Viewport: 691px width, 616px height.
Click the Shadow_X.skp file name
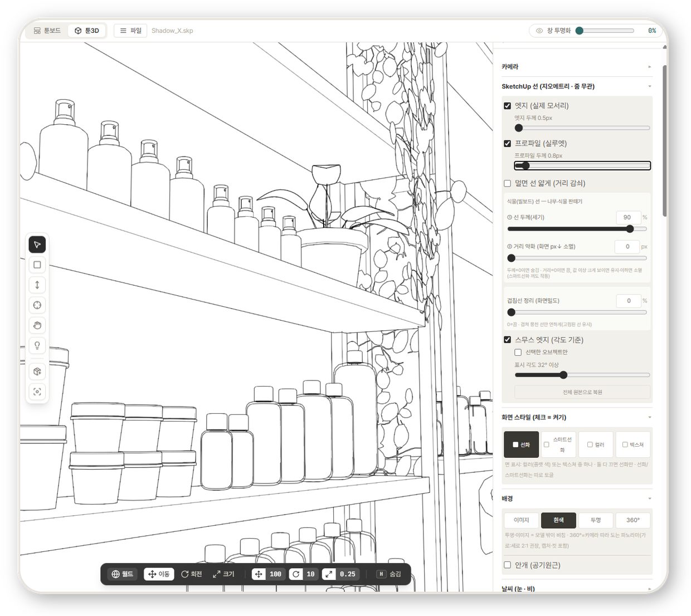pos(172,31)
